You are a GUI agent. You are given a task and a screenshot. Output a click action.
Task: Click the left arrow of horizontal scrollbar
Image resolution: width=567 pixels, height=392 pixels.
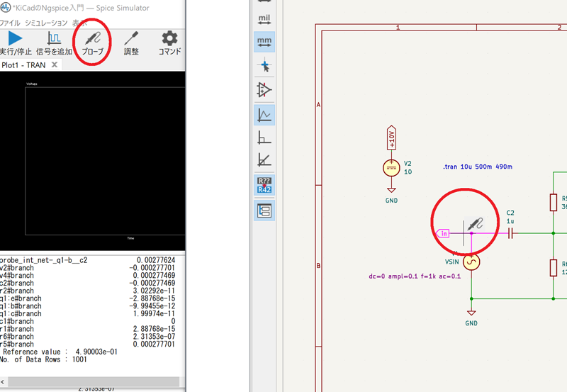pos(3,381)
